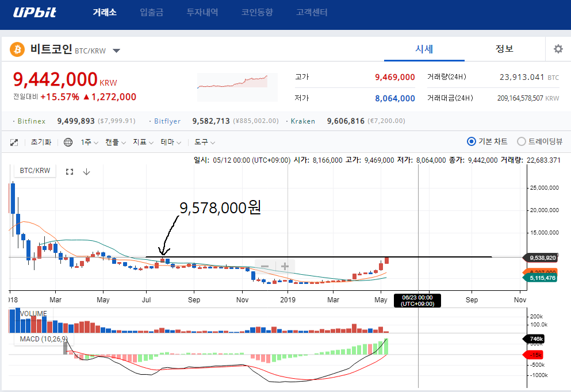
Task: Click the globe timezone icon
Action: coord(68,143)
